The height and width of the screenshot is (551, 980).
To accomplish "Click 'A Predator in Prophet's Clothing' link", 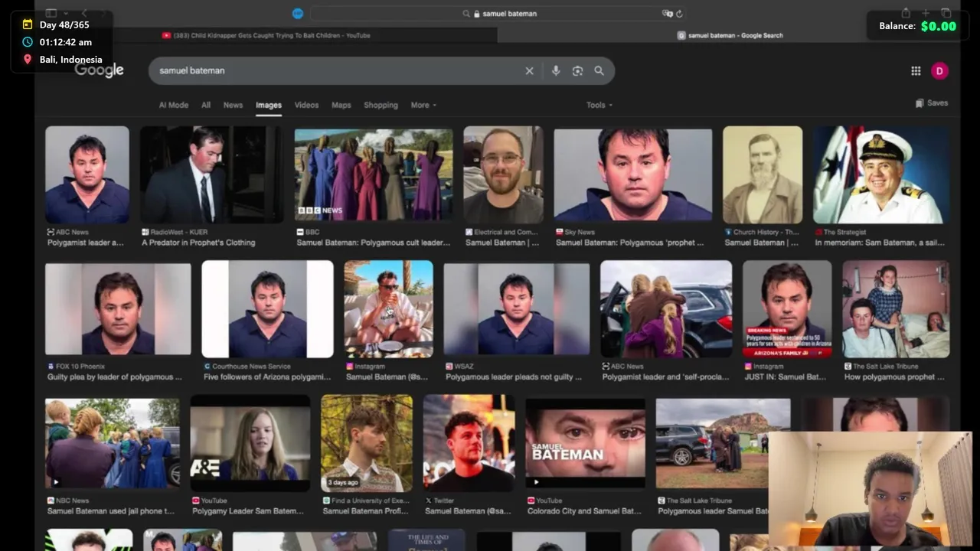I will point(198,243).
